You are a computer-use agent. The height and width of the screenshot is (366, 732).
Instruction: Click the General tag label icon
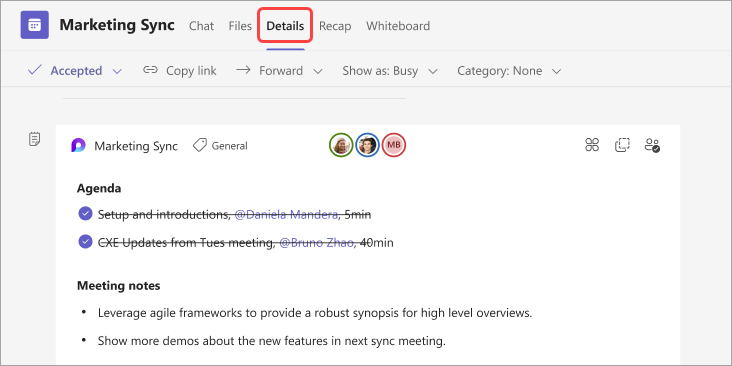200,146
